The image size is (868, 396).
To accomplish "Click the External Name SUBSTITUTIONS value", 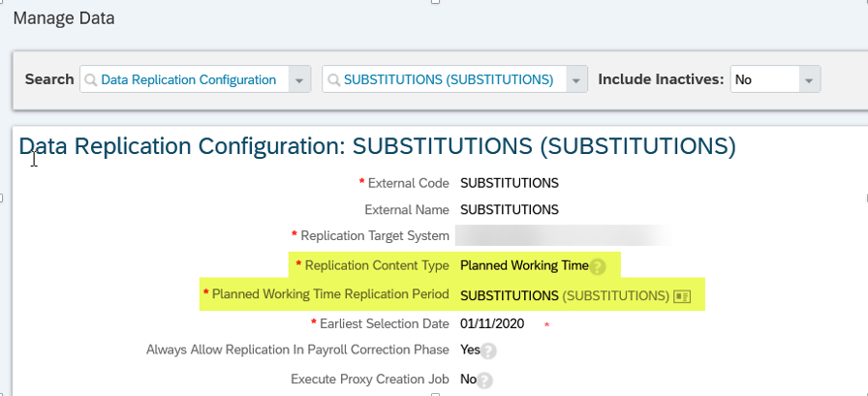I will (510, 209).
